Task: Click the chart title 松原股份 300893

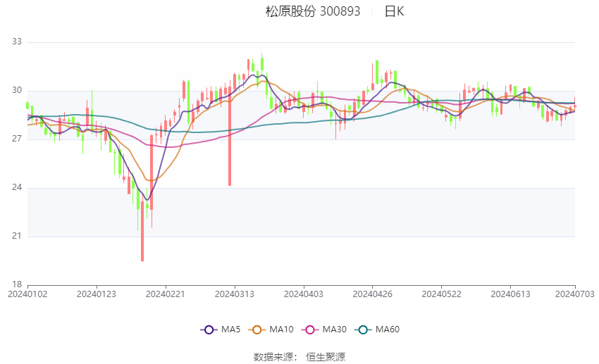Action: coord(313,11)
